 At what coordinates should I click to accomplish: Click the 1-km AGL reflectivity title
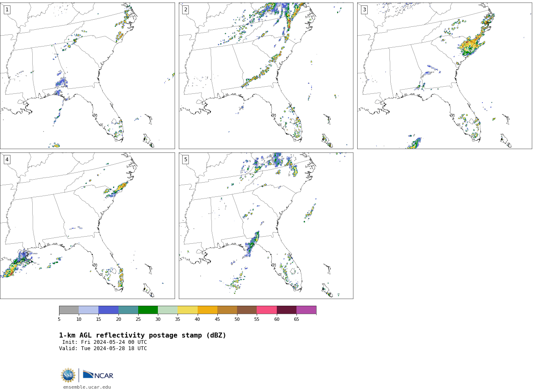click(x=142, y=335)
